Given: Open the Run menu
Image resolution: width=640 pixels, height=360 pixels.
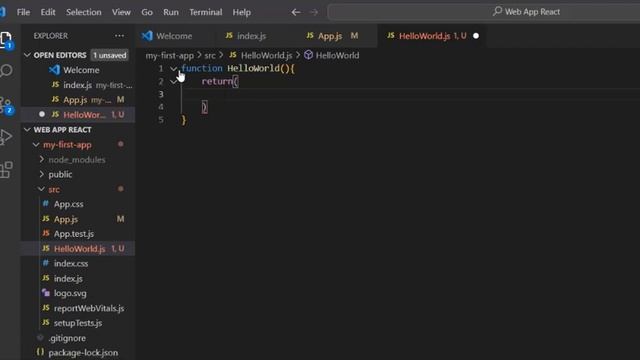Looking at the screenshot, I should click(x=171, y=12).
